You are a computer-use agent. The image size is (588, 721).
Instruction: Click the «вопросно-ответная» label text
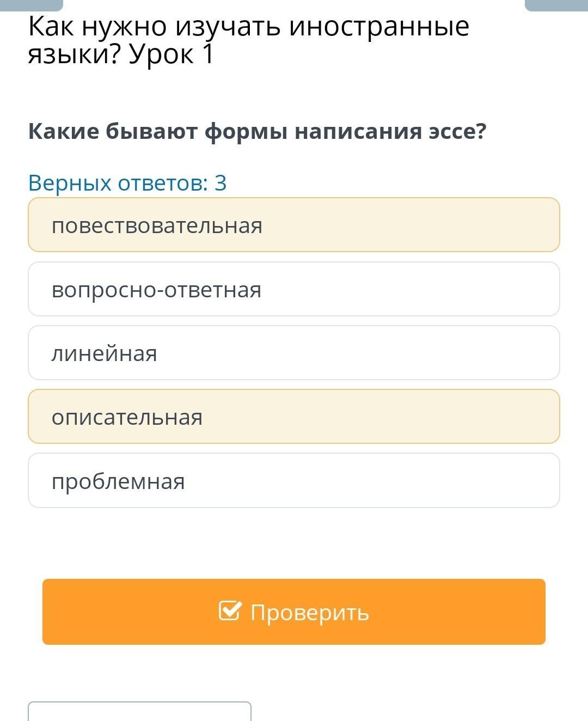[x=156, y=290]
